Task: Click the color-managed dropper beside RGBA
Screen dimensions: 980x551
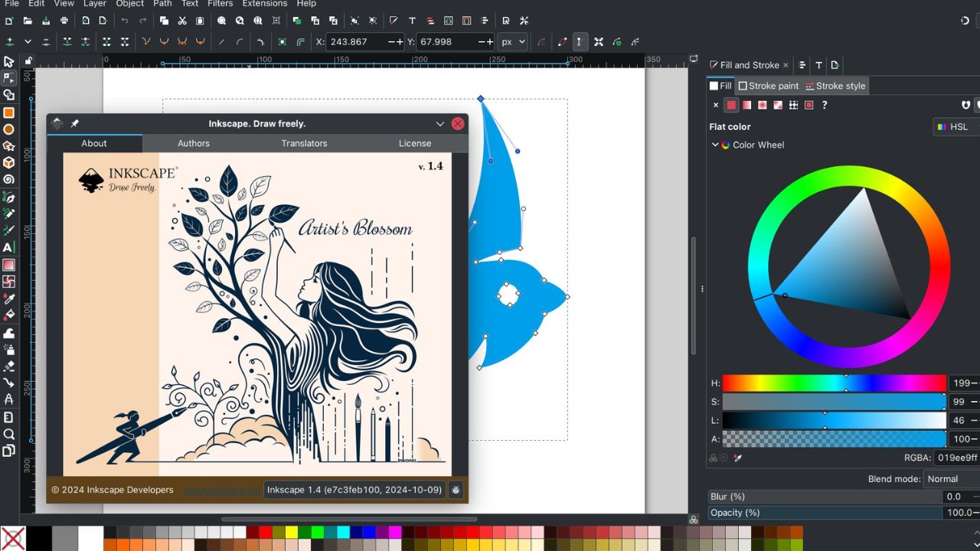Action: (x=738, y=458)
